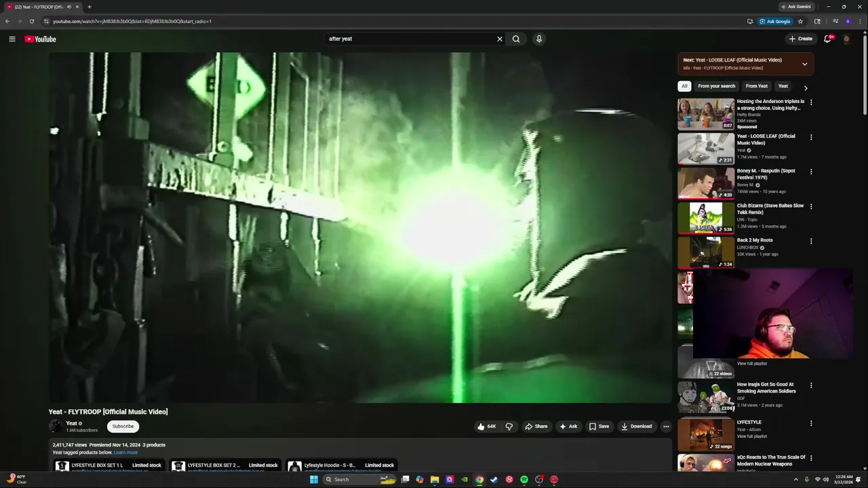The height and width of the screenshot is (488, 868).
Task: Save the video to a playlist
Action: point(599,426)
